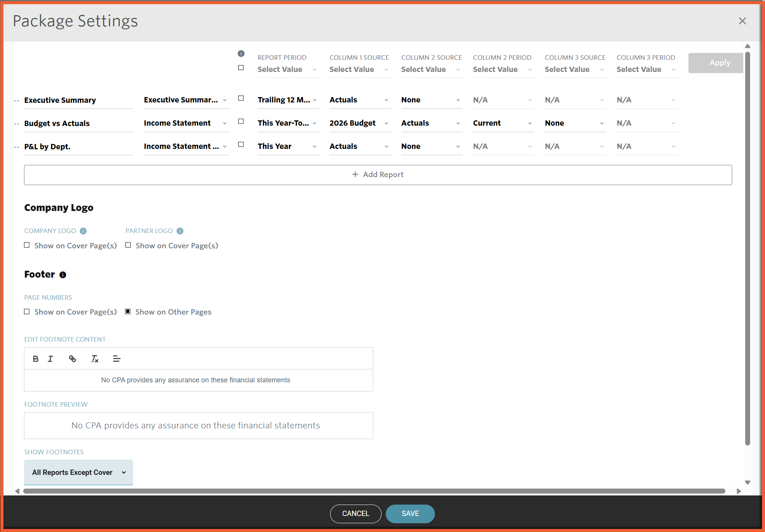Open Trailing 12 M... report period dropdown
The height and width of the screenshot is (532, 765).
click(x=288, y=100)
